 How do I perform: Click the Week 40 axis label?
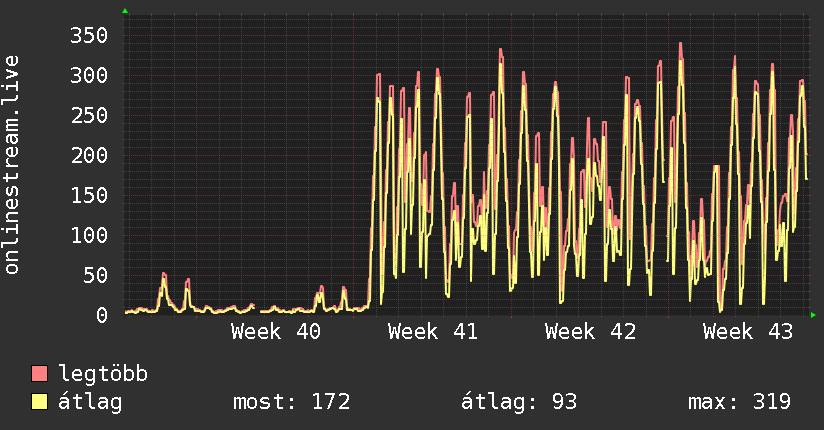pyautogui.click(x=276, y=332)
